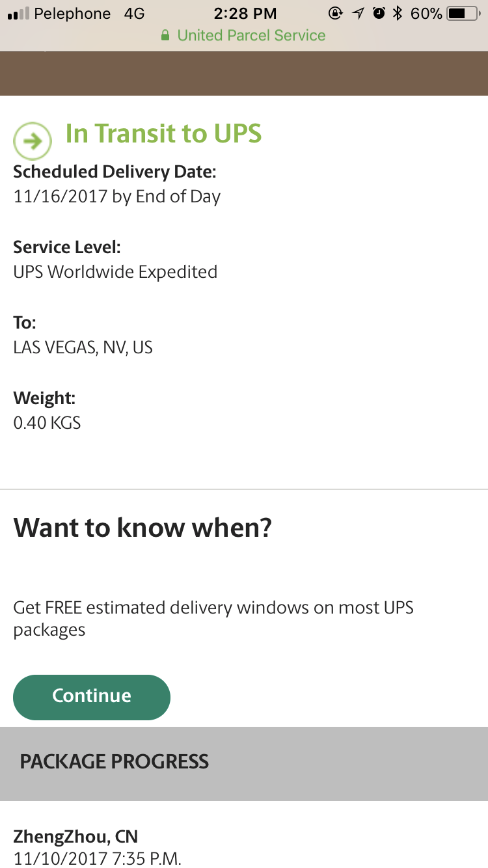
Task: Tap the Bluetooth status icon
Action: pos(398,14)
